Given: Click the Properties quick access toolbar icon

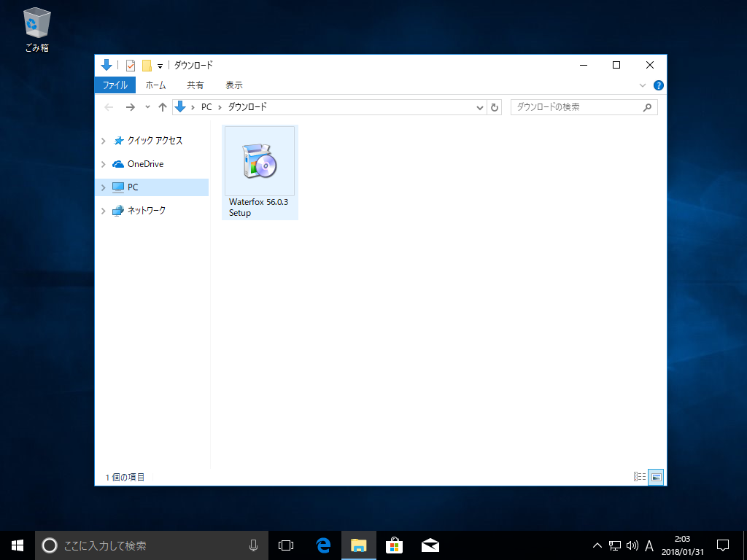Looking at the screenshot, I should pyautogui.click(x=130, y=65).
